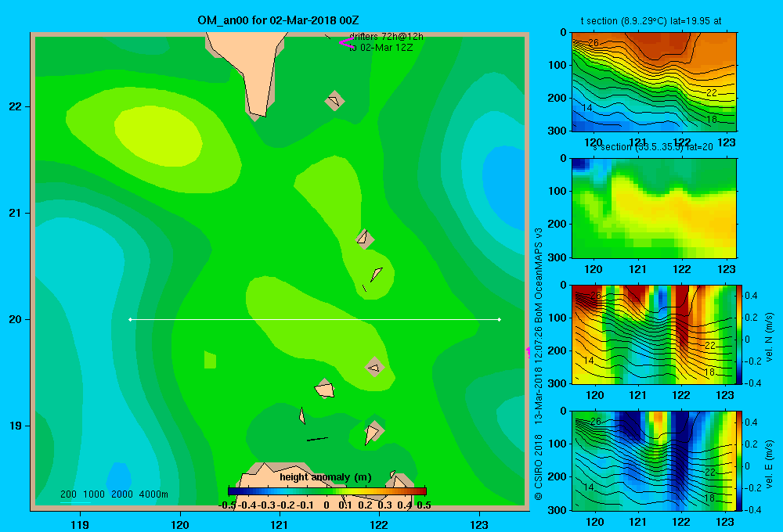Image resolution: width=783 pixels, height=532 pixels.
Task: Click the vel. N color scale bar
Action: coord(740,334)
